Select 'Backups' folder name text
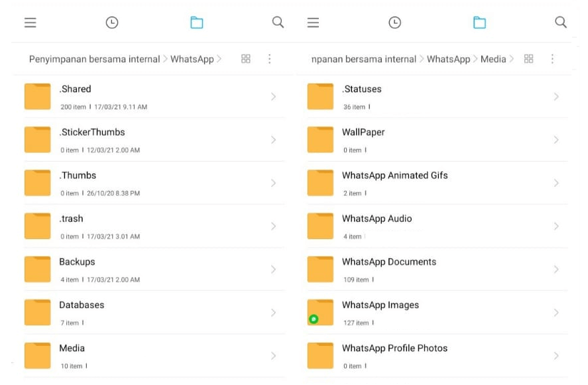The width and height of the screenshot is (588, 385). click(77, 262)
